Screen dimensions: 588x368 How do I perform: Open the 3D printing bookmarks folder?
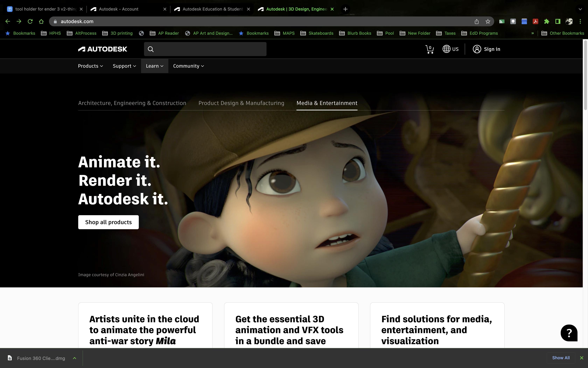tap(117, 33)
